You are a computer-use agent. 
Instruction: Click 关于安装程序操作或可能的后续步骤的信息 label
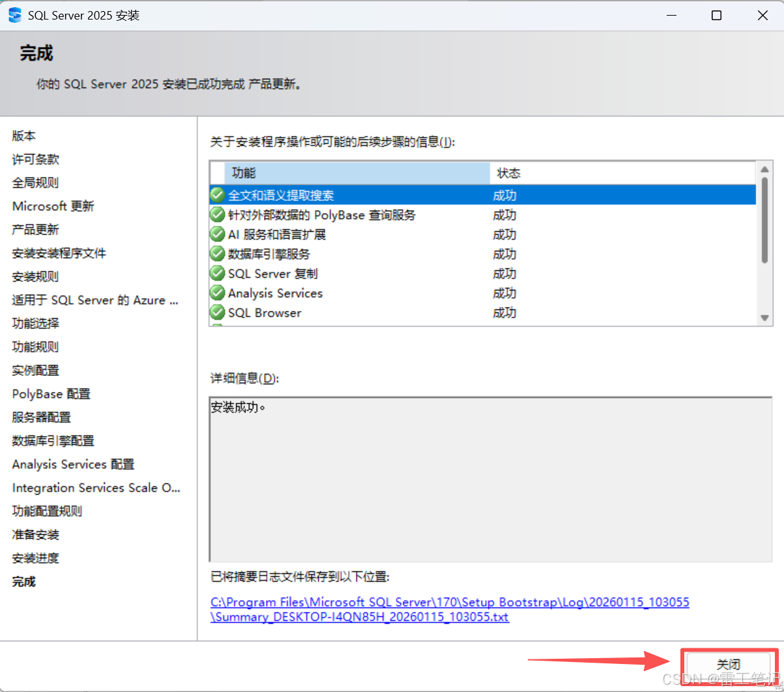pyautogui.click(x=332, y=141)
